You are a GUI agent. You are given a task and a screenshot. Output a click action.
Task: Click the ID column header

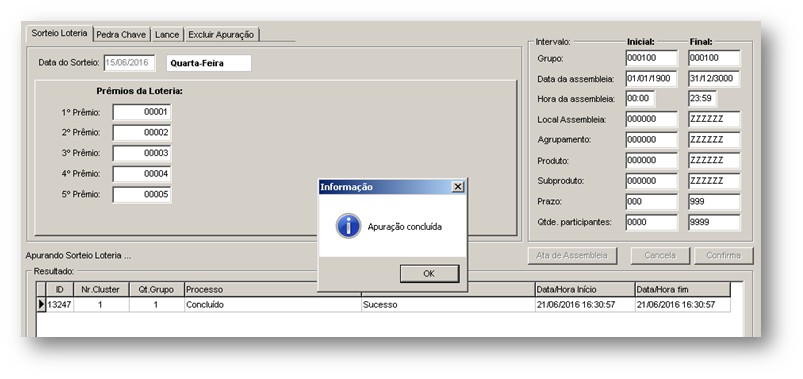(59, 289)
